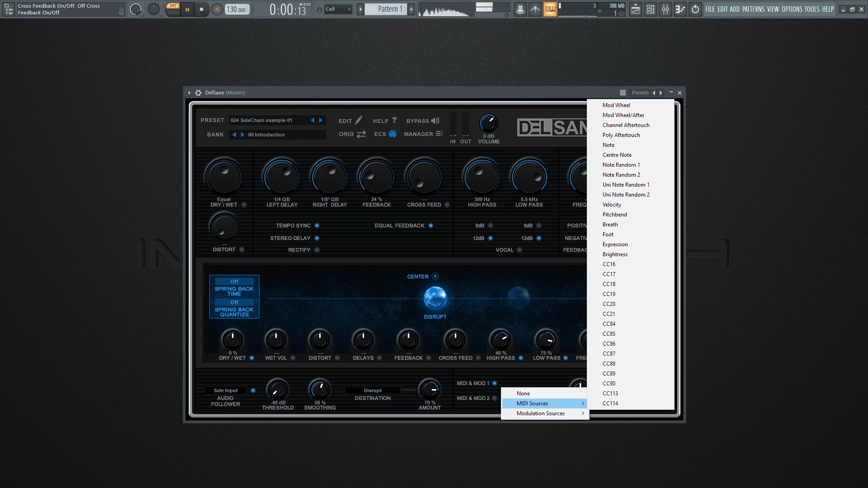Click the 24% FEEDBACK knob
Screen dimensions: 868x488
point(376,177)
